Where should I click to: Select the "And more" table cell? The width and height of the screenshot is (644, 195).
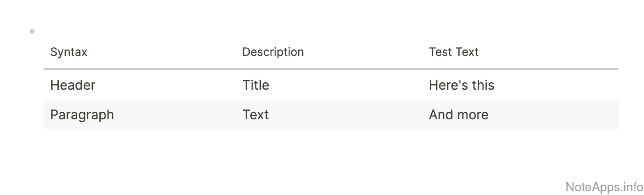click(458, 115)
